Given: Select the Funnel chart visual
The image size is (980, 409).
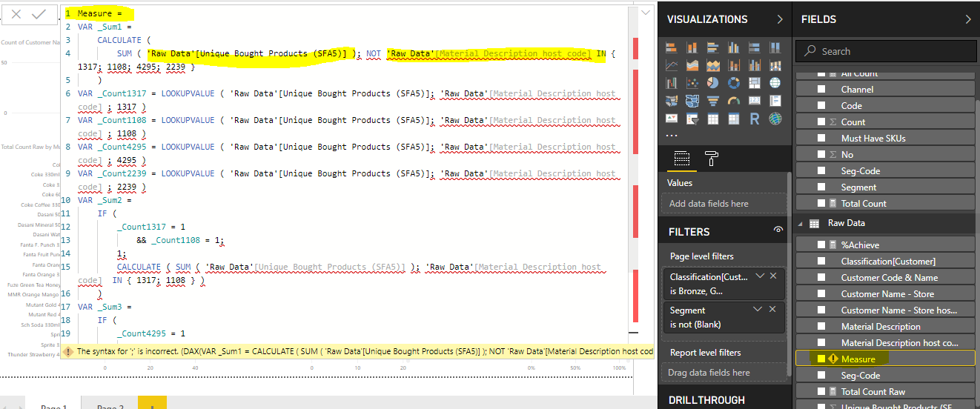Looking at the screenshot, I should point(713,101).
